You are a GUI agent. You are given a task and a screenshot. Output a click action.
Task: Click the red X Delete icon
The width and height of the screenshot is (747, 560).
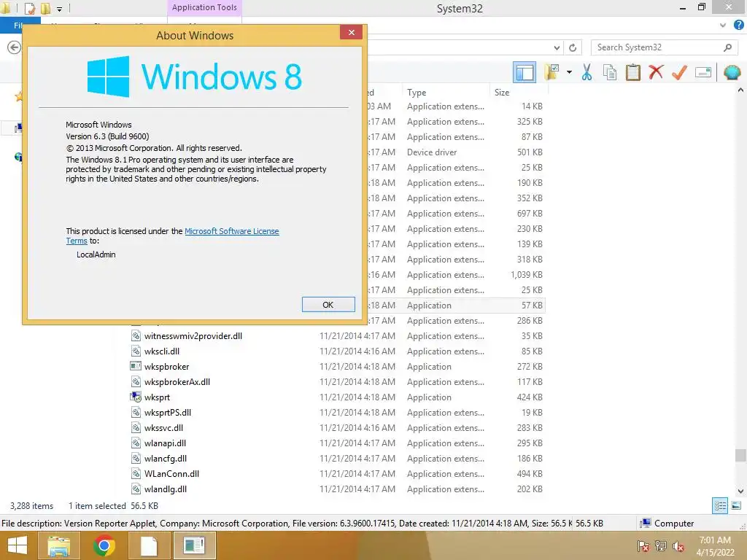tap(656, 72)
